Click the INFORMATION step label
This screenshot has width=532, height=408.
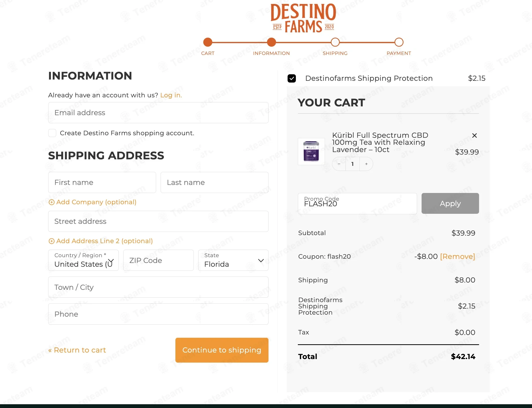click(271, 53)
